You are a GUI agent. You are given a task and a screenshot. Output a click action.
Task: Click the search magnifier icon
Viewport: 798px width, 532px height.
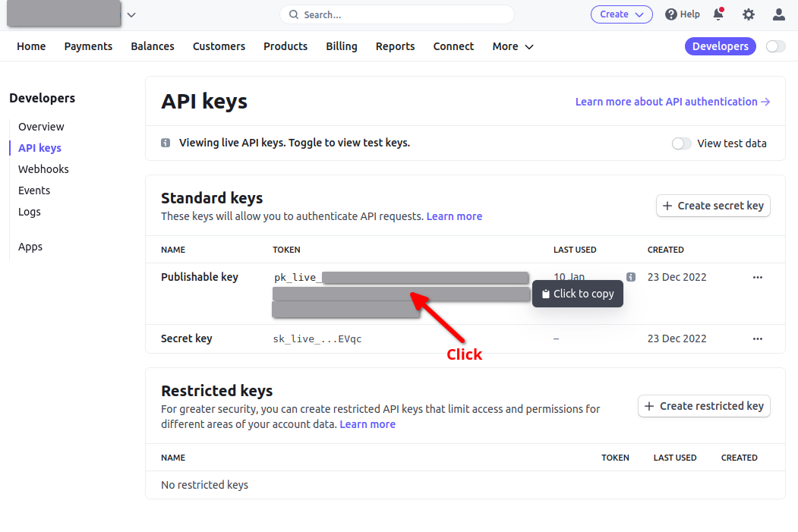pos(294,14)
